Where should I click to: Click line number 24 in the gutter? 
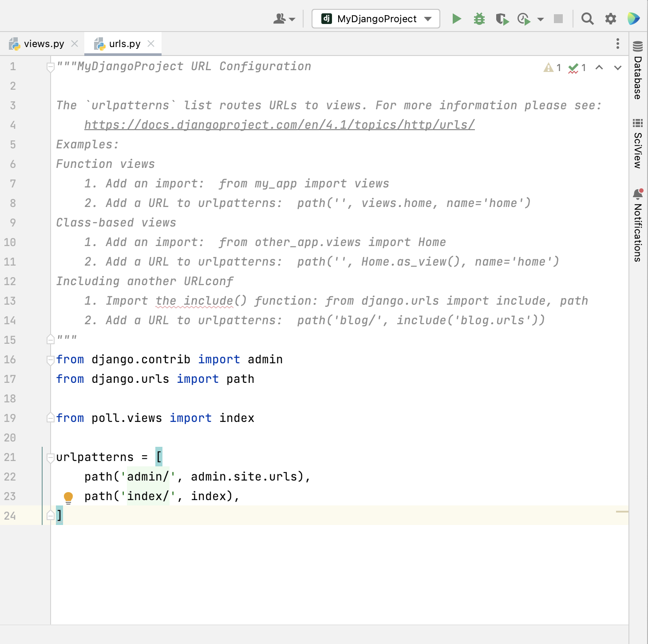[x=11, y=516]
